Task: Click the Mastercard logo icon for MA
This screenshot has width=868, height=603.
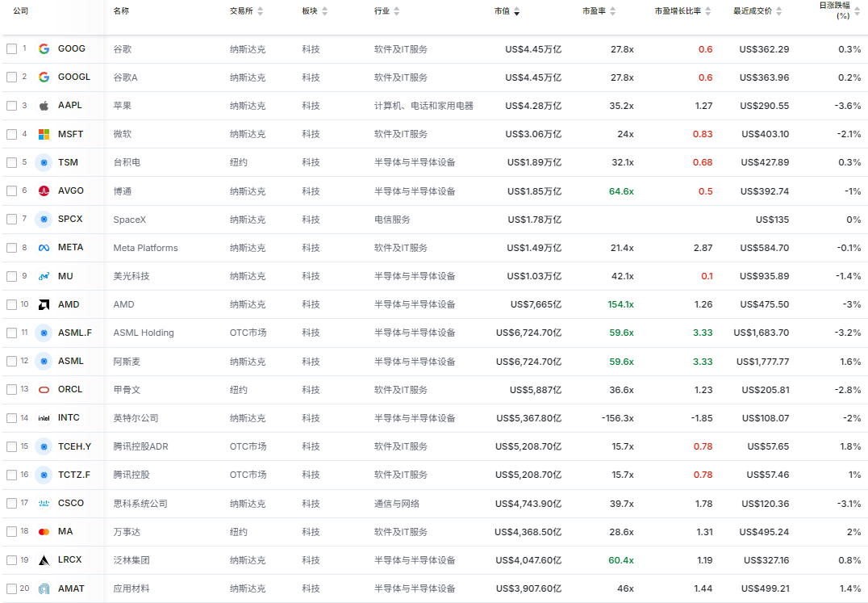Action: point(44,532)
